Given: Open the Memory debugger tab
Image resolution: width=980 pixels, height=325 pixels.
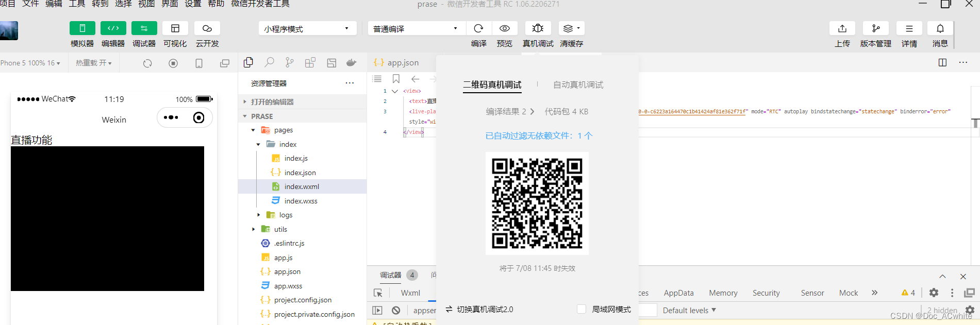Looking at the screenshot, I should [723, 293].
